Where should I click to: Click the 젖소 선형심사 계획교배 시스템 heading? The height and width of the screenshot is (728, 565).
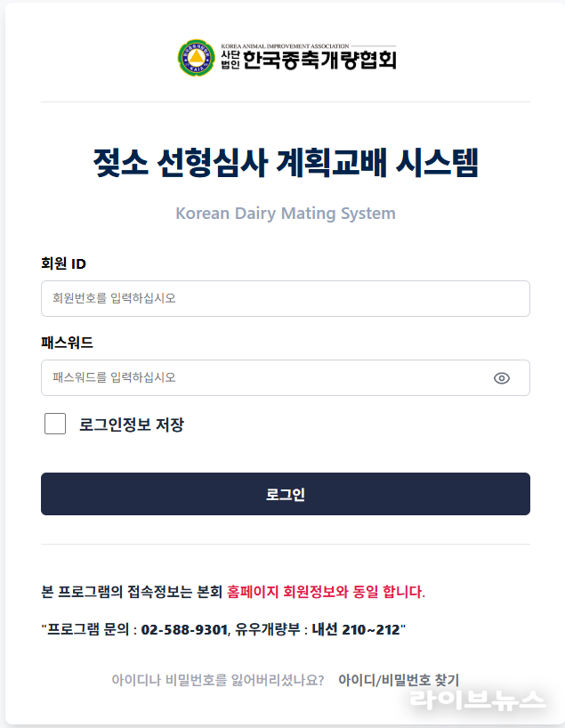[x=286, y=164]
